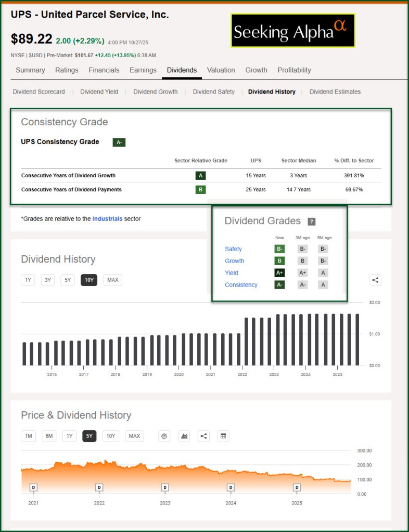Select 1Y range in Dividend History
The image size is (409, 532).
(x=28, y=280)
